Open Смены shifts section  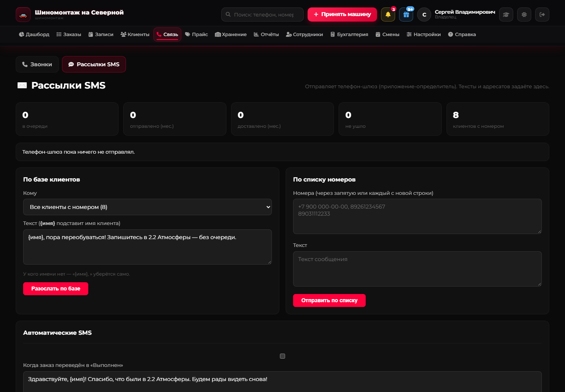388,34
